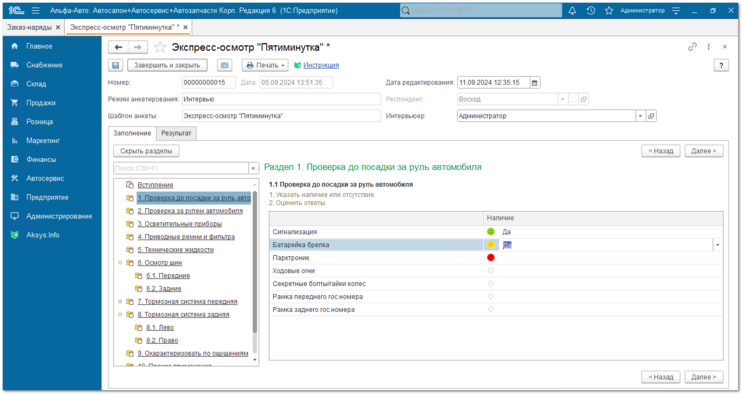Viewport: 743px width, 395px height.
Task: Click the red indicator for Парктроник
Action: tap(490, 258)
